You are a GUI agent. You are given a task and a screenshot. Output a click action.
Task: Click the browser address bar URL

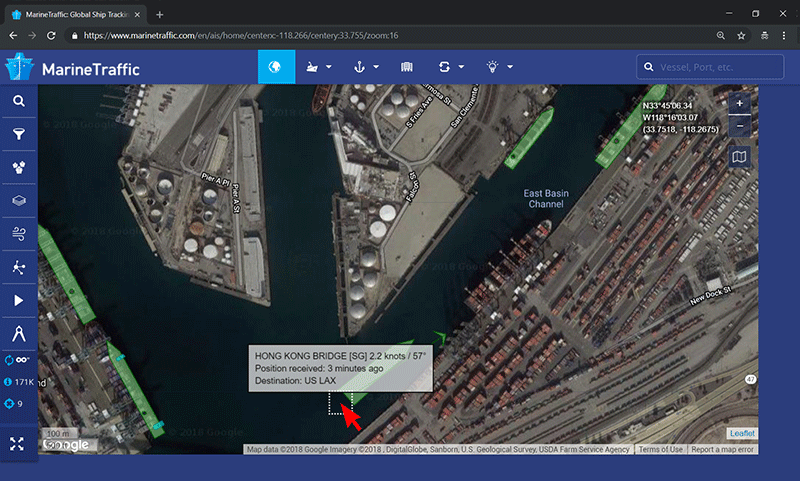tap(241, 36)
